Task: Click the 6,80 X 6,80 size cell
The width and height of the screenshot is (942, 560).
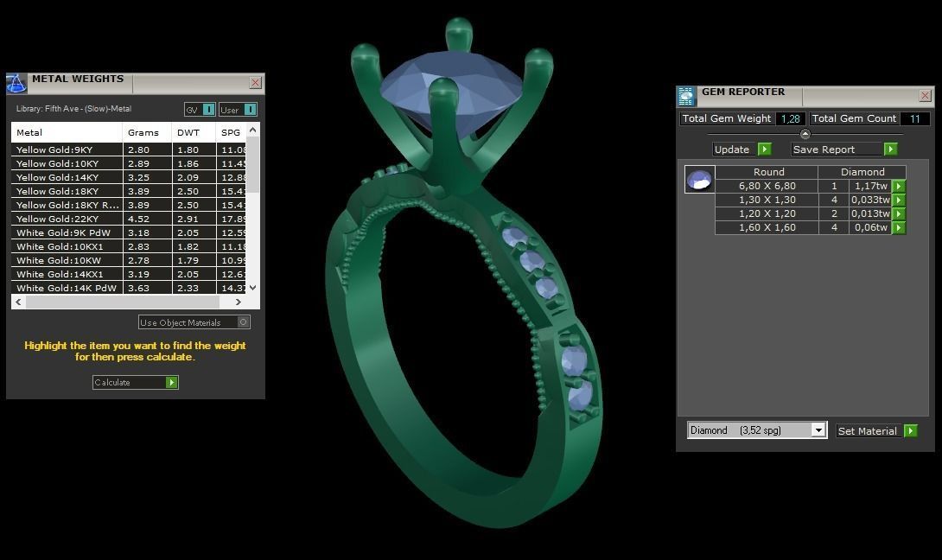Action: tap(767, 187)
